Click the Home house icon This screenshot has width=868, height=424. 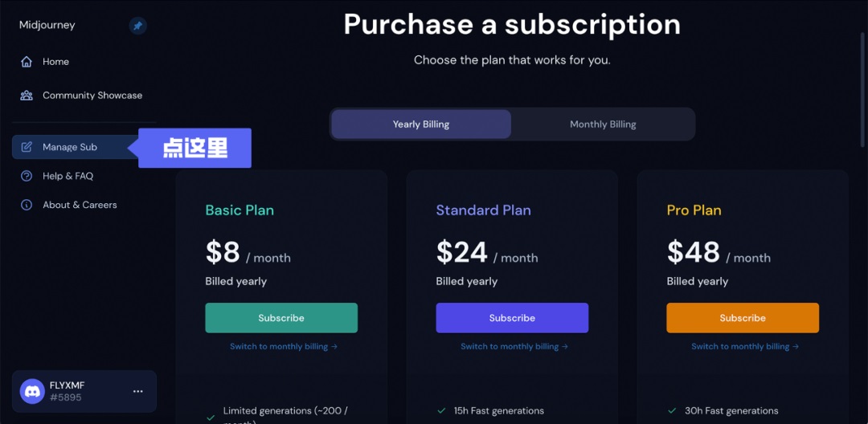click(x=27, y=62)
